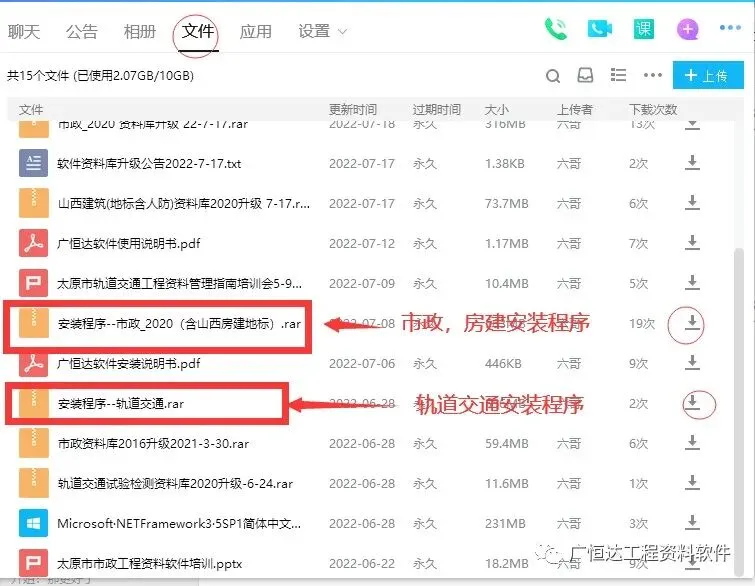
Task: Open the top-right three-dots more menu
Action: coord(730,28)
